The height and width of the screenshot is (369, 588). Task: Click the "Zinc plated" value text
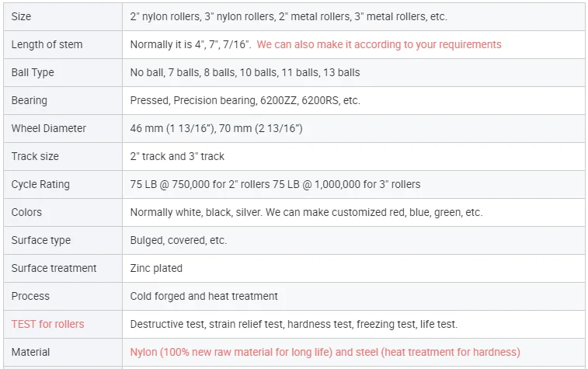156,268
